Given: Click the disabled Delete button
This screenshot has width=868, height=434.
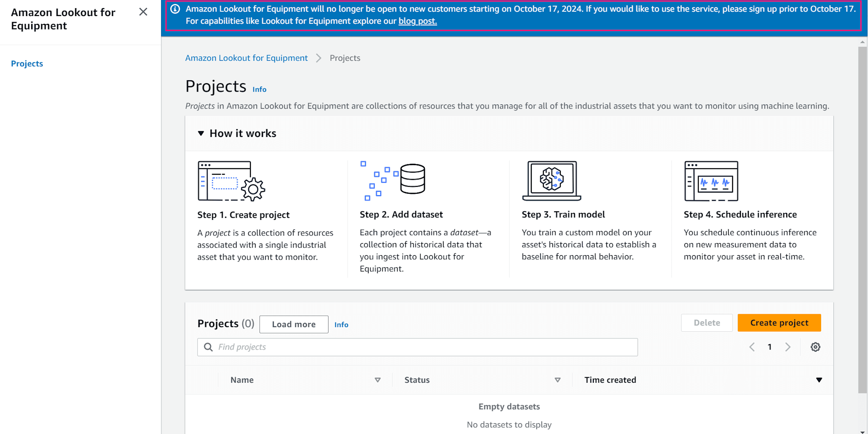Looking at the screenshot, I should pyautogui.click(x=707, y=323).
